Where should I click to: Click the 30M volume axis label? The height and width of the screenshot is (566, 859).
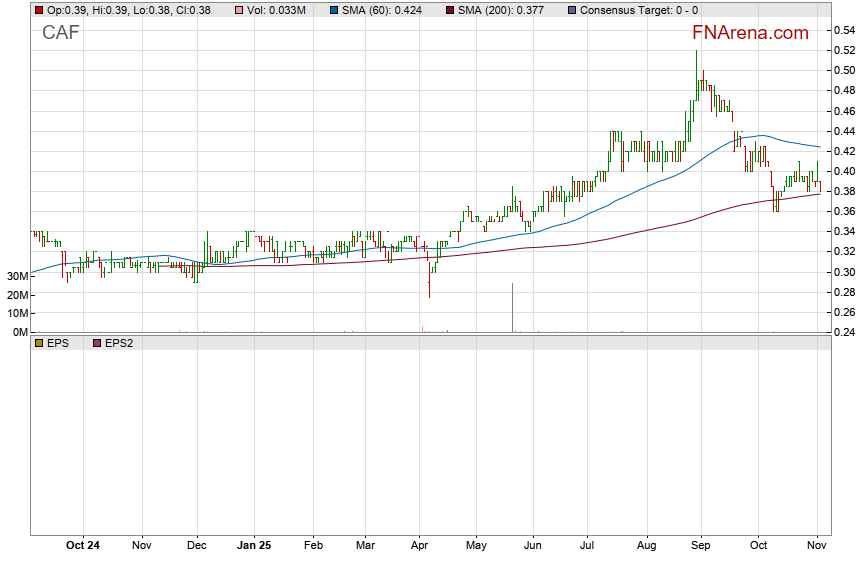pyautogui.click(x=15, y=276)
